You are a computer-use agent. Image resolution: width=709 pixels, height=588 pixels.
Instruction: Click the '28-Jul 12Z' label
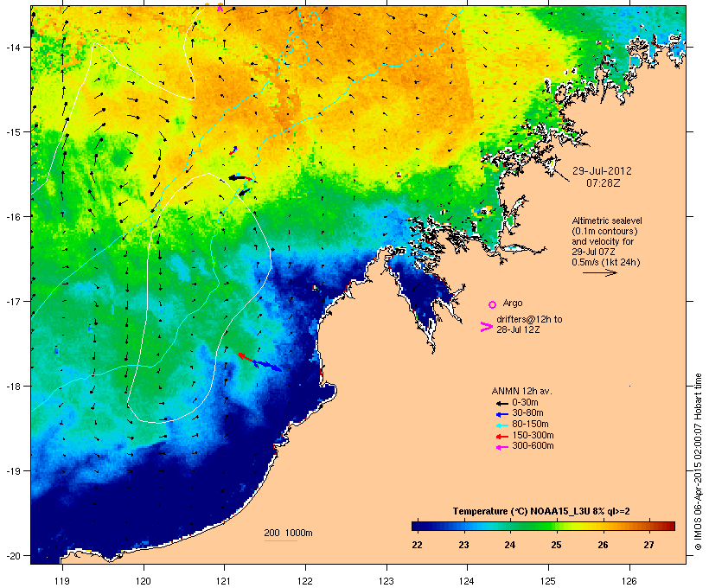(x=518, y=329)
